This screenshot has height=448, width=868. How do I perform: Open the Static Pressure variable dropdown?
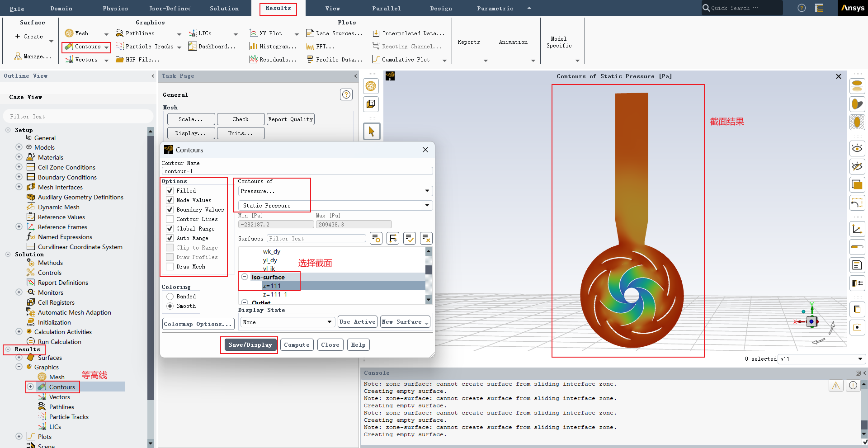tap(335, 205)
